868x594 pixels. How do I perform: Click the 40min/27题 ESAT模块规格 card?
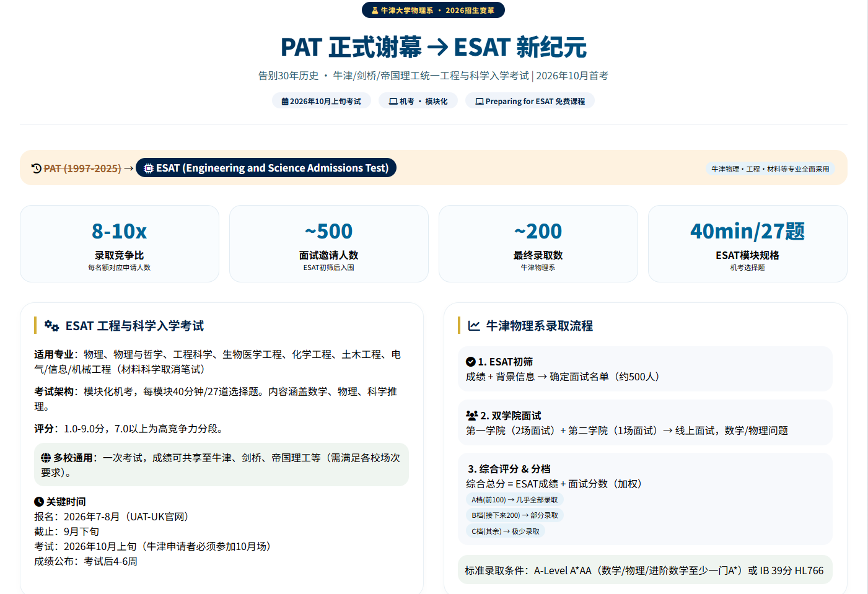(747, 244)
